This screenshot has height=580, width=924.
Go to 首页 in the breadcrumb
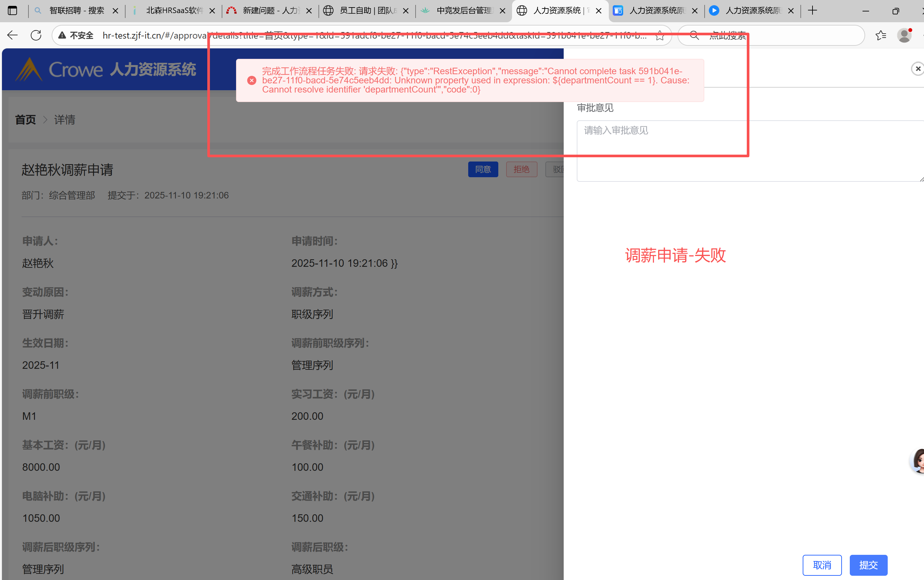point(25,120)
